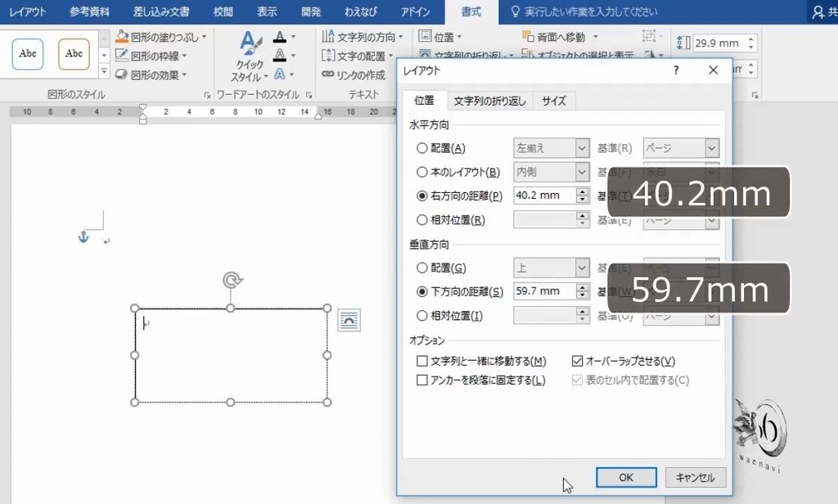Click the rotation handle above the text box
838x504 pixels.
coord(232,280)
